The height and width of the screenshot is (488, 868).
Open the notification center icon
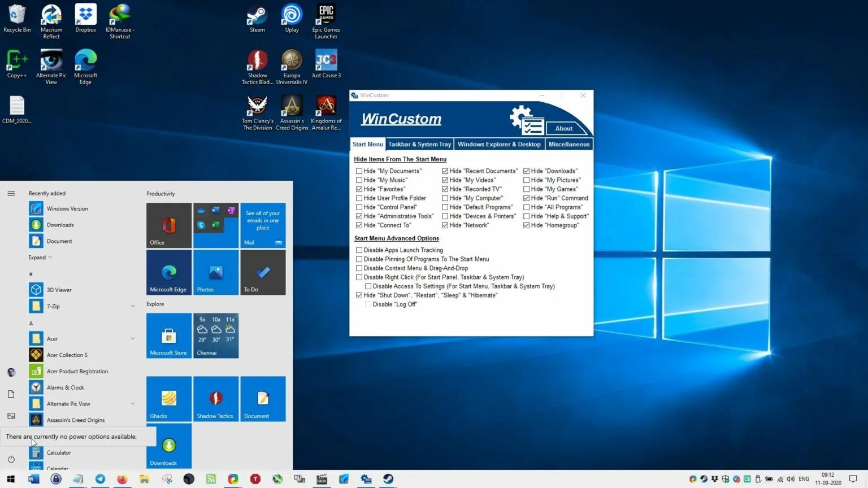(x=853, y=479)
